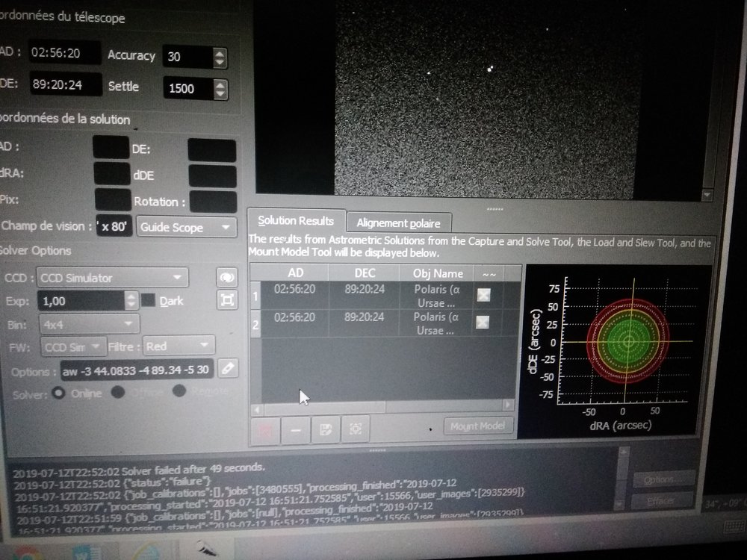747x560 pixels.
Task: Switch to the Alignement polaire tab
Action: [x=399, y=223]
